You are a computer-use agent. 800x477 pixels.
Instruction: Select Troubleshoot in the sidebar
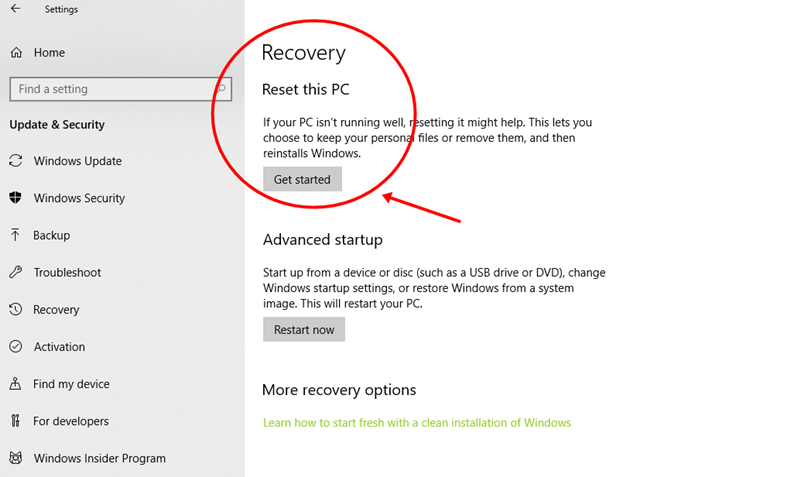pos(67,272)
